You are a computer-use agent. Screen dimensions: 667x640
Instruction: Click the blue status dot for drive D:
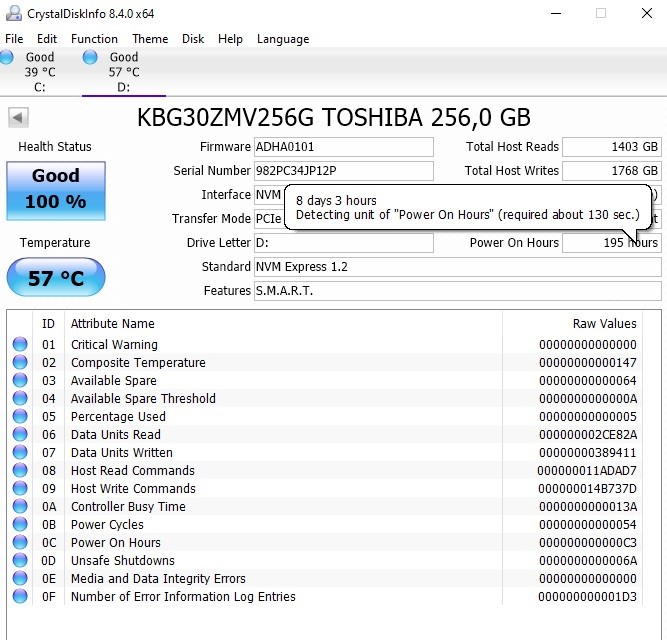[90, 57]
